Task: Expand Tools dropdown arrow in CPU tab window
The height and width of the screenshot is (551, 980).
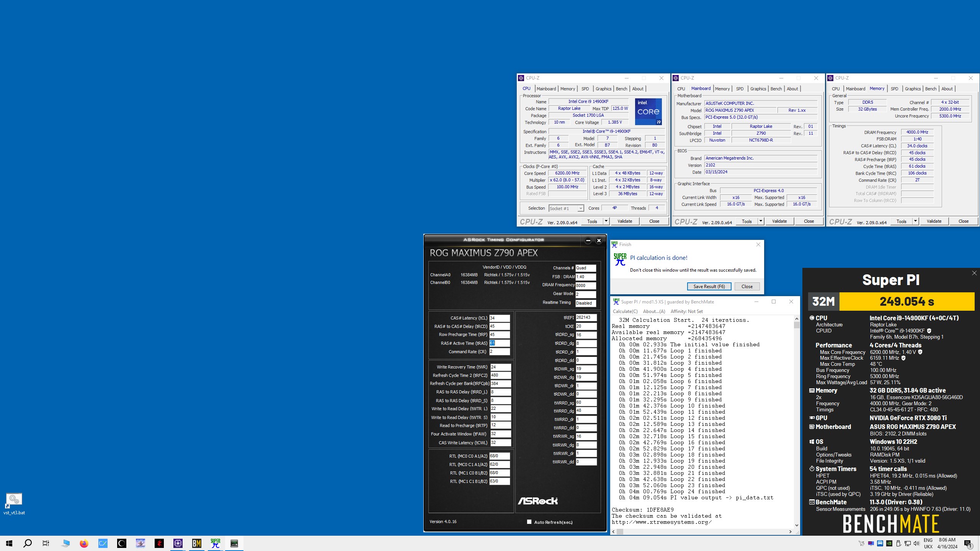Action: (x=606, y=221)
